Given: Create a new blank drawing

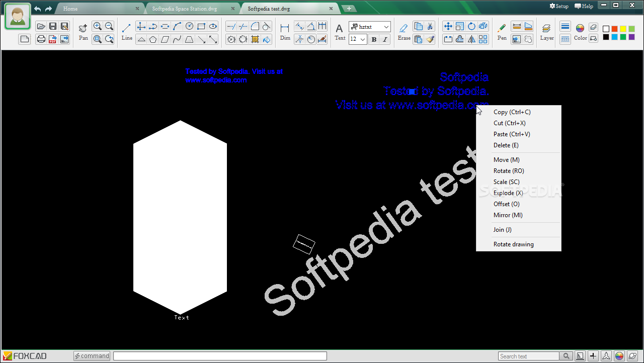Looking at the screenshot, I should tap(25, 39).
